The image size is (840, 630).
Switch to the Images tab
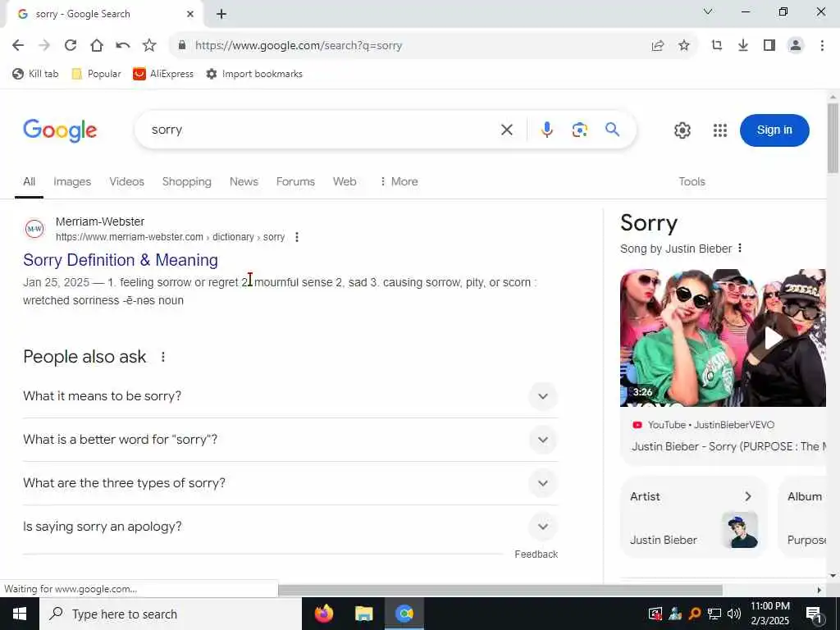(x=72, y=181)
